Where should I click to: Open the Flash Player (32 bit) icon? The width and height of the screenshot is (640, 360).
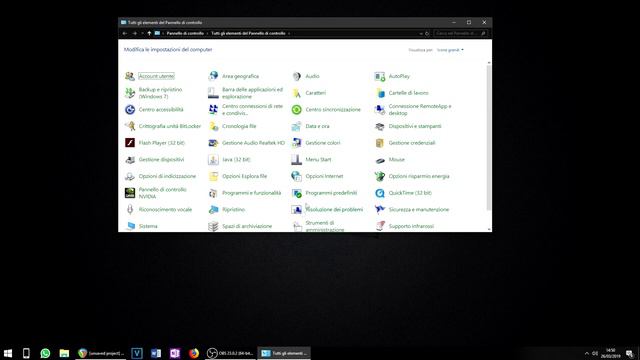pyautogui.click(x=130, y=143)
